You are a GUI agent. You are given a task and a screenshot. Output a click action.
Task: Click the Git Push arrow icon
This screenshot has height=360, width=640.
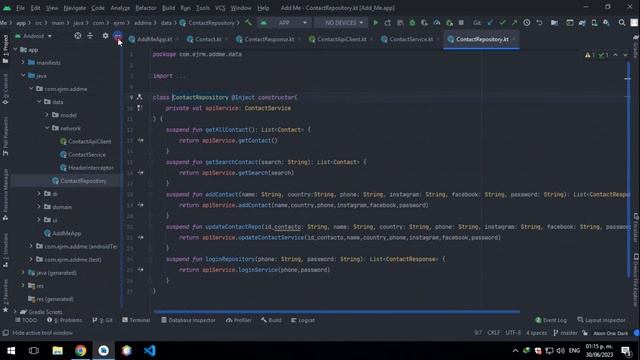point(514,23)
